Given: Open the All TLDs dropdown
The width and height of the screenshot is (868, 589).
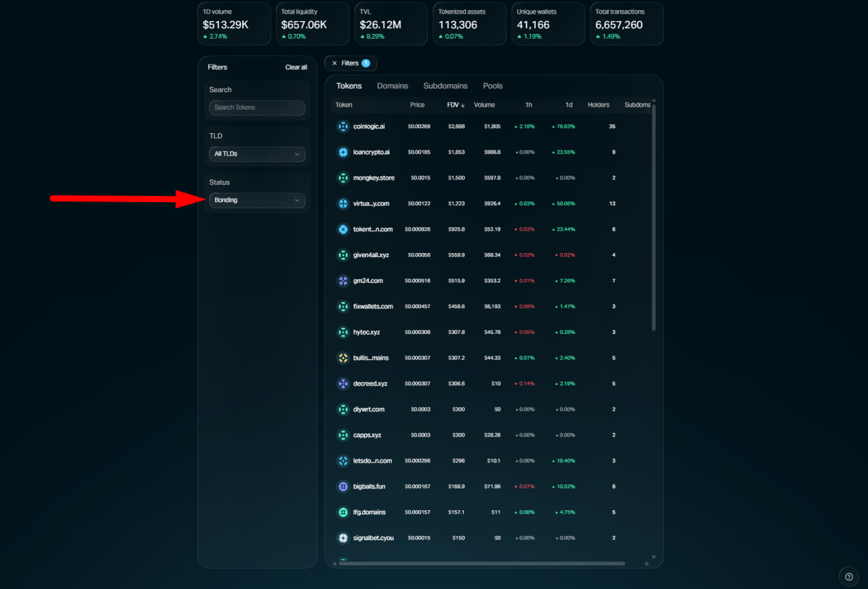Looking at the screenshot, I should (x=257, y=154).
